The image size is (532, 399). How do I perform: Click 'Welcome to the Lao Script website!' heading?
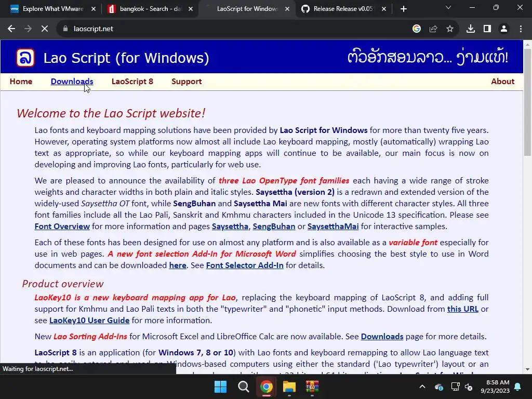coord(111,113)
